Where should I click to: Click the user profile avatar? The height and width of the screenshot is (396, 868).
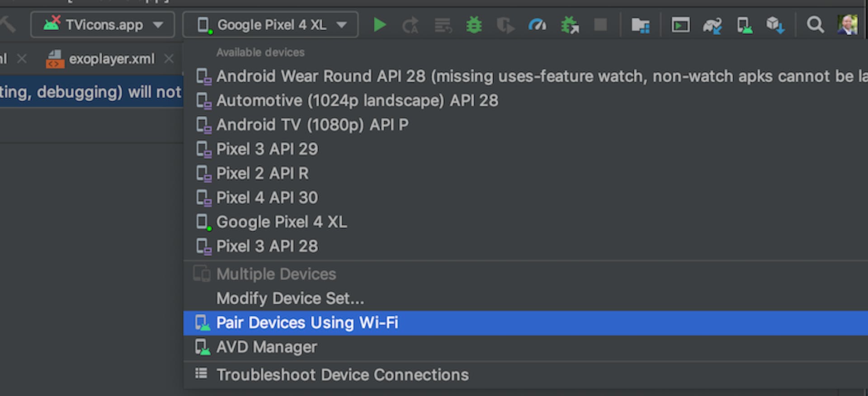(847, 25)
